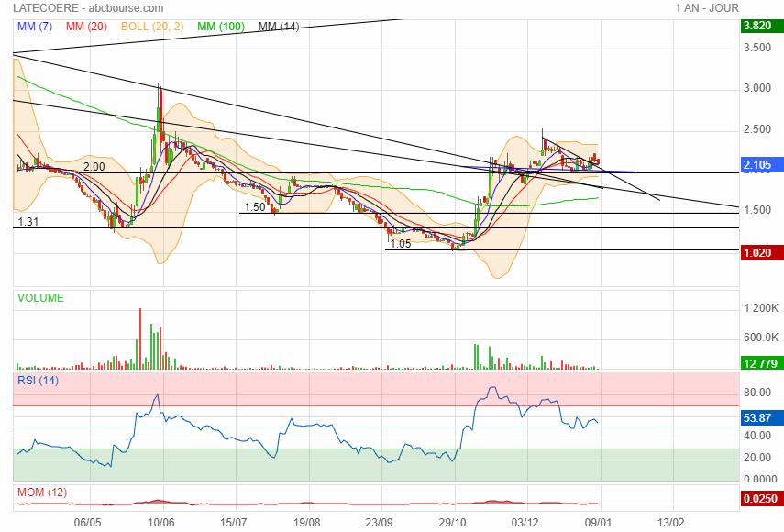
Task: Click the "1 200K" volume axis label
Action: (761, 308)
